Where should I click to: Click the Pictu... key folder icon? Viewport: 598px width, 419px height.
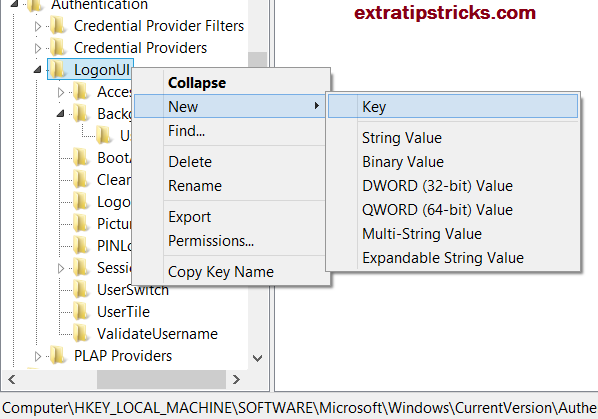[80, 224]
